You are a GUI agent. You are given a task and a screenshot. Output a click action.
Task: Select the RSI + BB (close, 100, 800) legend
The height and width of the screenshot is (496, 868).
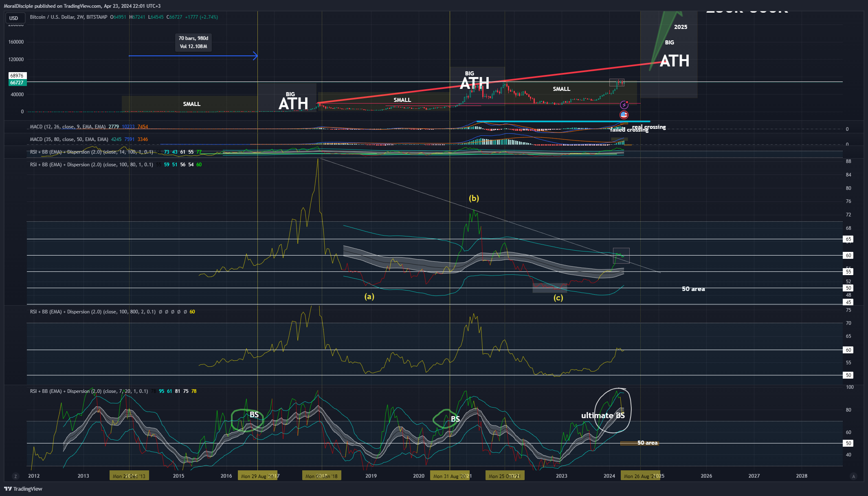(x=93, y=312)
